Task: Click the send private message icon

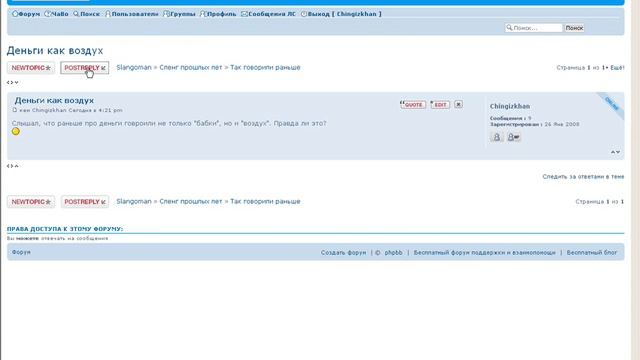Action: pos(513,137)
